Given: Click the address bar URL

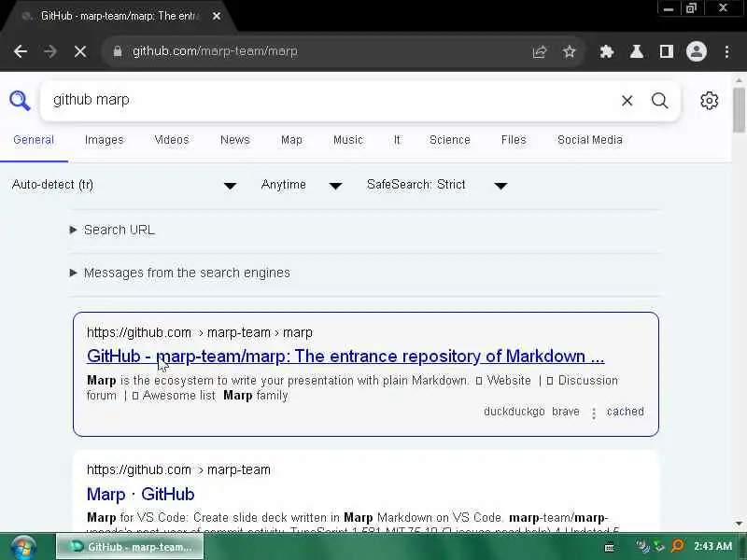Looking at the screenshot, I should pyautogui.click(x=215, y=51).
